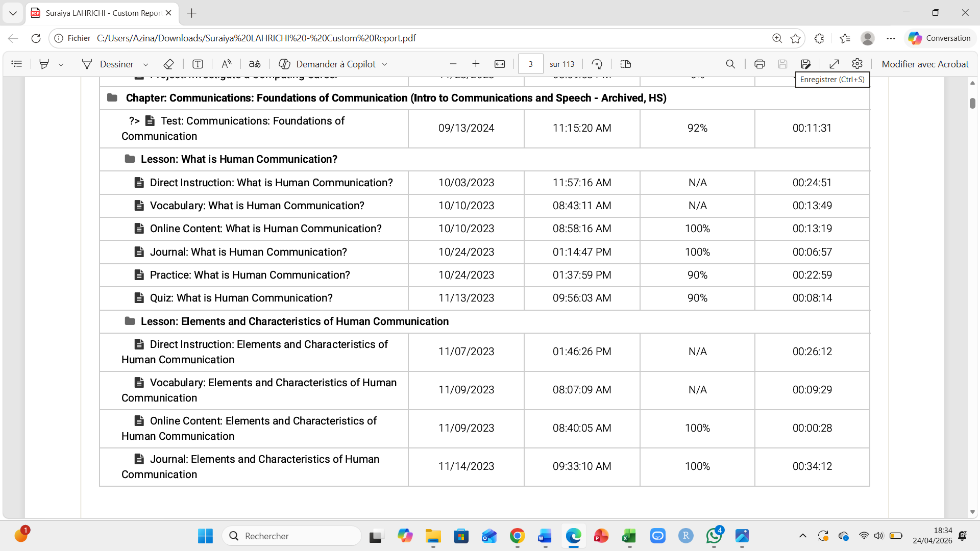This screenshot has height=551, width=980.
Task: Click the Read aloud icon
Action: (x=226, y=64)
